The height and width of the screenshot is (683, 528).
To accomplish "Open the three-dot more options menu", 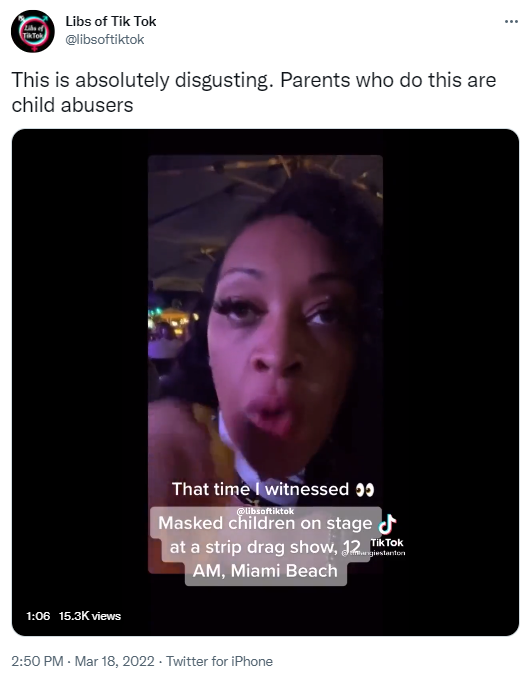I will click(x=511, y=21).
